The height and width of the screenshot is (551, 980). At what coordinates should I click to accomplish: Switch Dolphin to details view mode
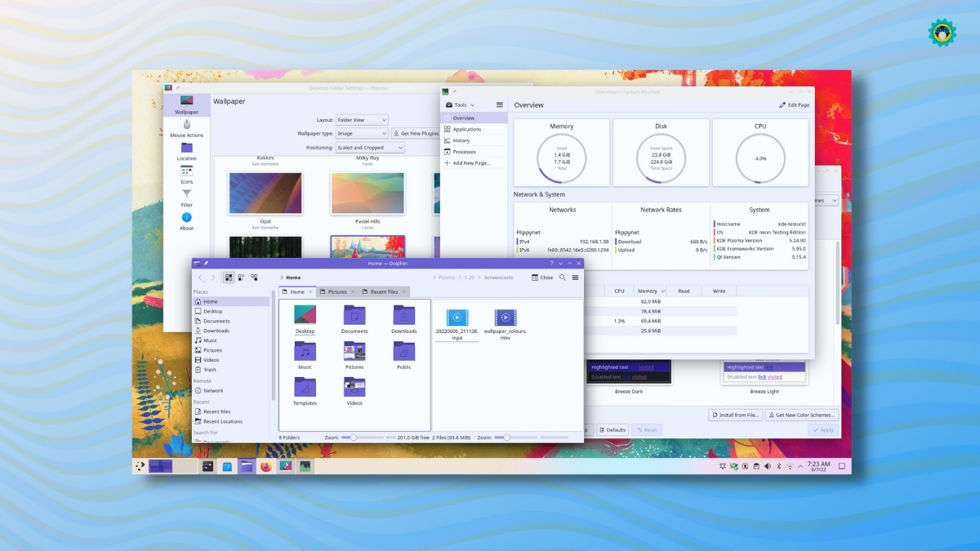[241, 278]
